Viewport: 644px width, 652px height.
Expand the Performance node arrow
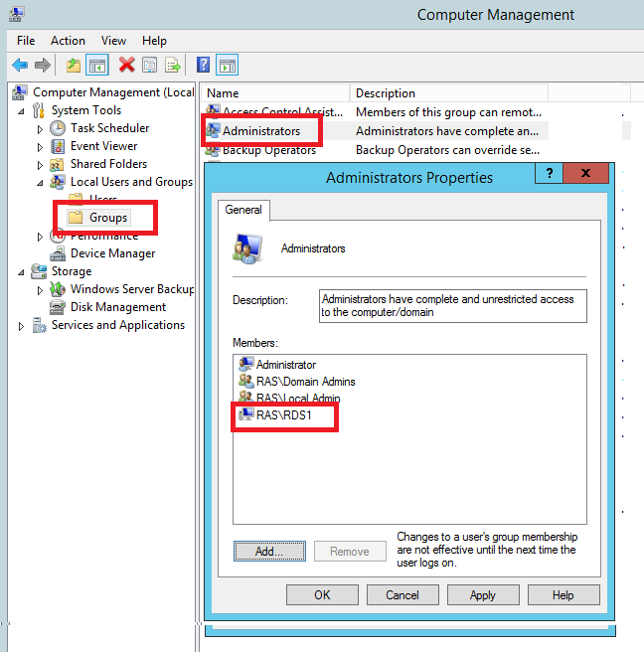point(40,237)
